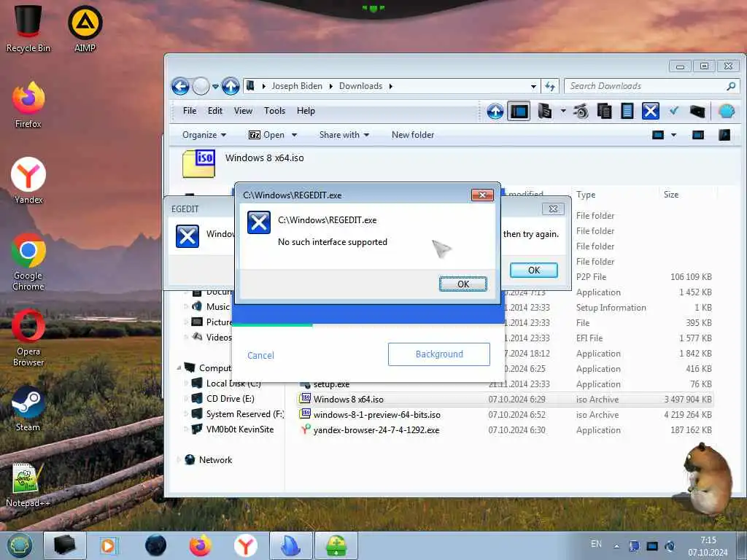Click the change view icon in command bar
The image size is (747, 560).
click(x=658, y=135)
